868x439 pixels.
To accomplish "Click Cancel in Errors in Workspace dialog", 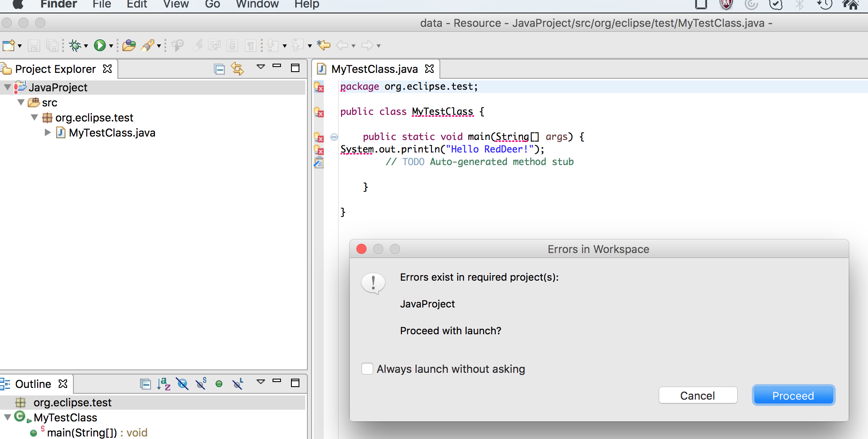I will [698, 395].
